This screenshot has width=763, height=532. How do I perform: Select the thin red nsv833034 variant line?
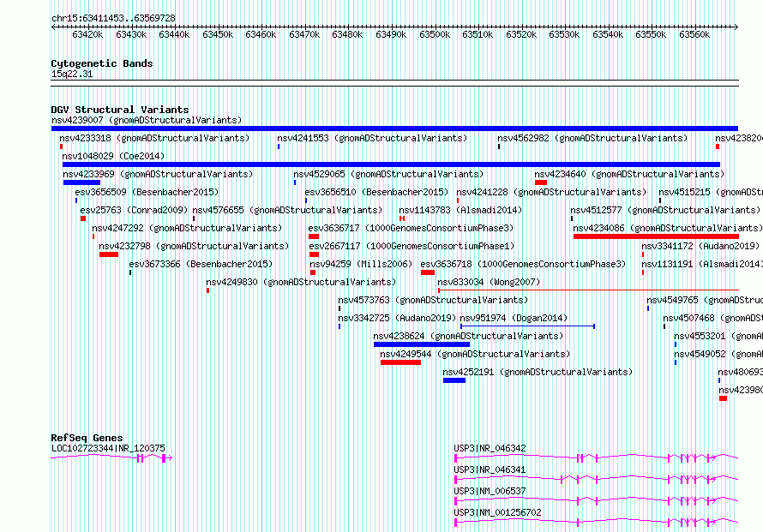tap(588, 290)
